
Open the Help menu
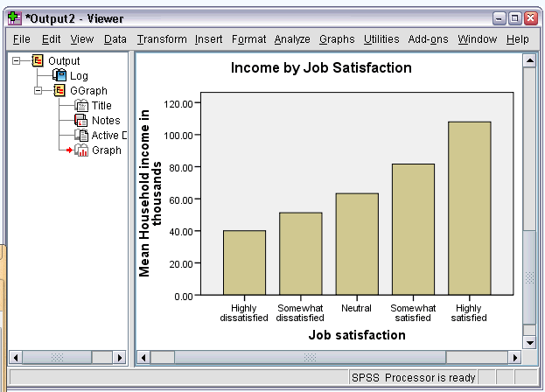coord(518,39)
